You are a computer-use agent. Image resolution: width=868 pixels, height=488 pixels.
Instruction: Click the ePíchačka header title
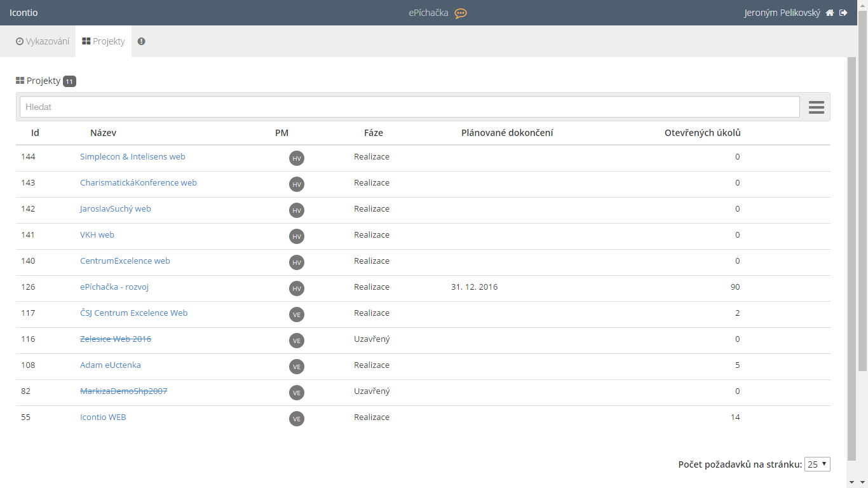(x=428, y=13)
